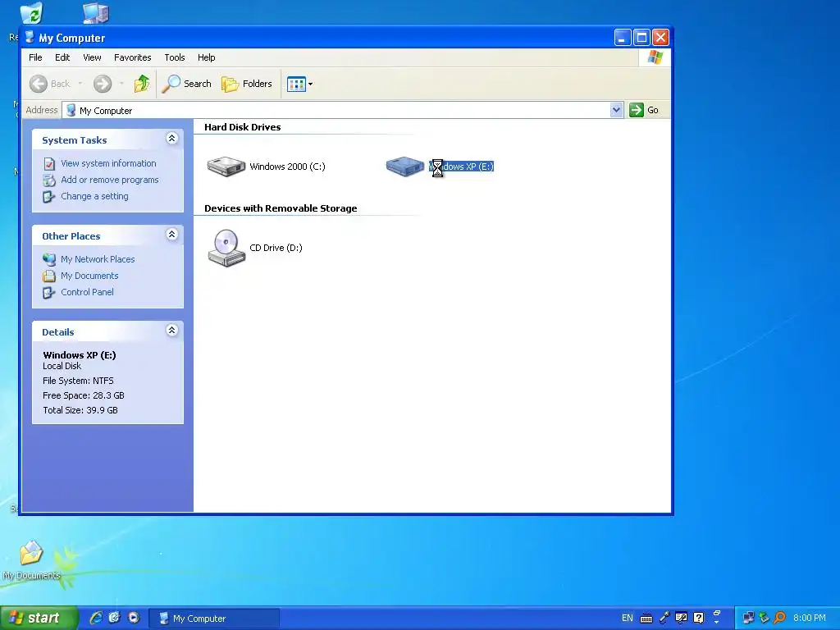Click the network connection tray icon
840x630 pixels.
[748, 618]
